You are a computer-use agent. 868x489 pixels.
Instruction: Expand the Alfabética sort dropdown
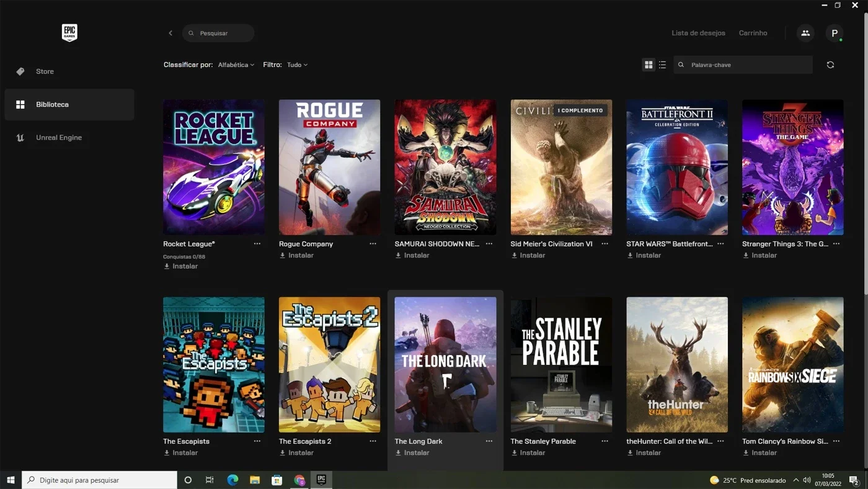click(x=236, y=65)
